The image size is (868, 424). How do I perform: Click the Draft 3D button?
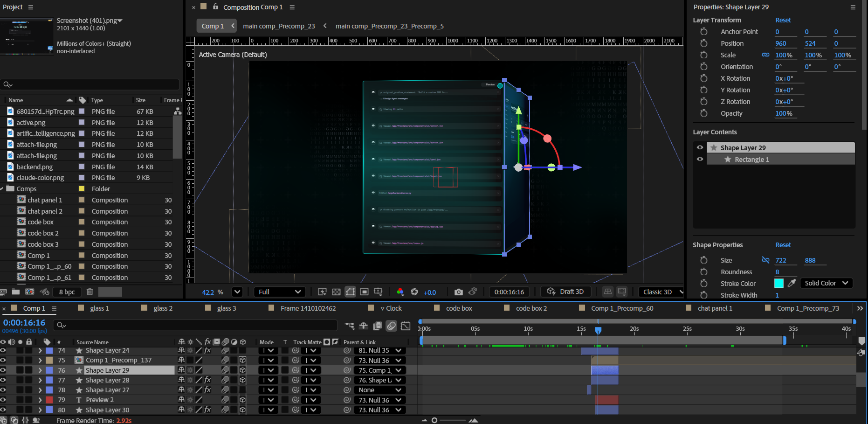point(566,292)
